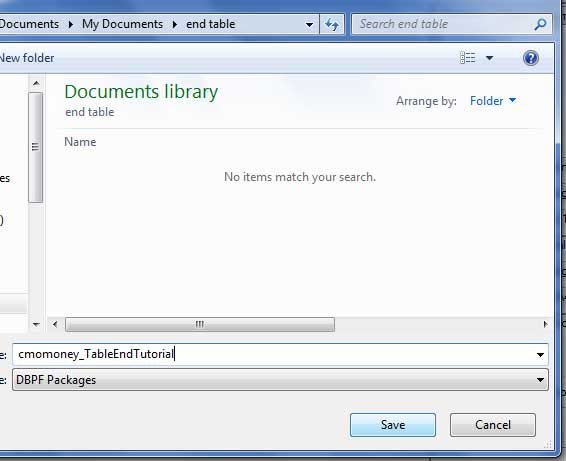Image resolution: width=566 pixels, height=461 pixels.
Task: Select end table in the breadcrumb path
Action: point(210,24)
